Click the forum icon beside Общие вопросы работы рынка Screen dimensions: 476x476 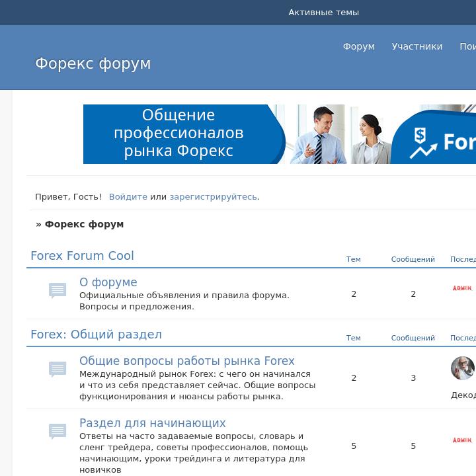coord(58,369)
